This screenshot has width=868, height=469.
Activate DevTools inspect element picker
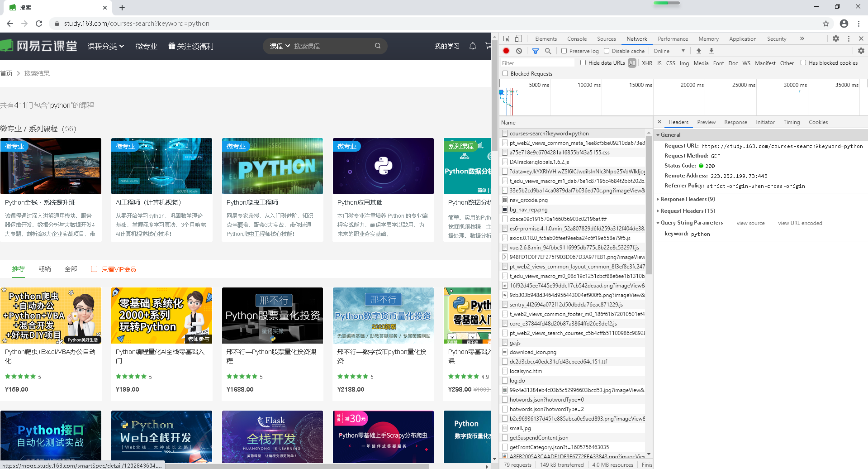click(507, 39)
